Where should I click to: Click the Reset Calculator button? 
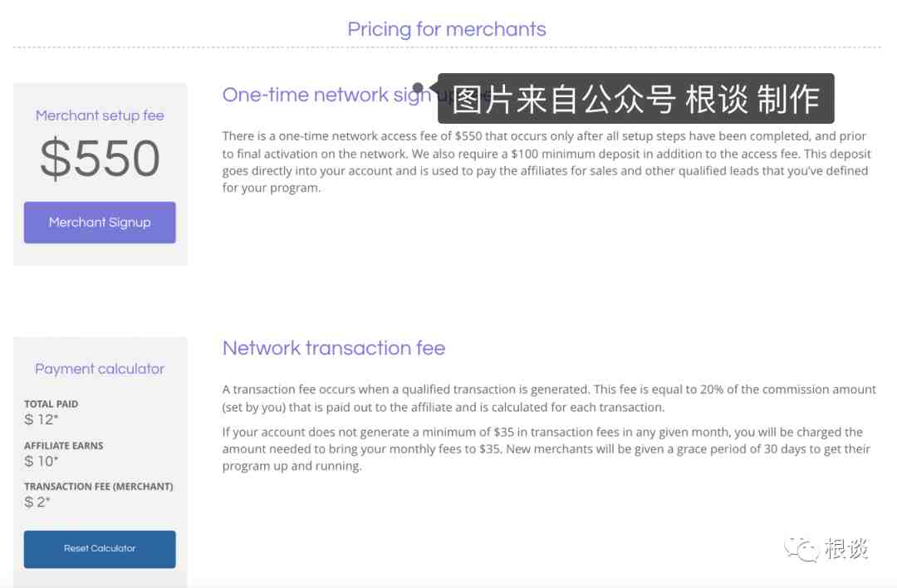(x=100, y=549)
